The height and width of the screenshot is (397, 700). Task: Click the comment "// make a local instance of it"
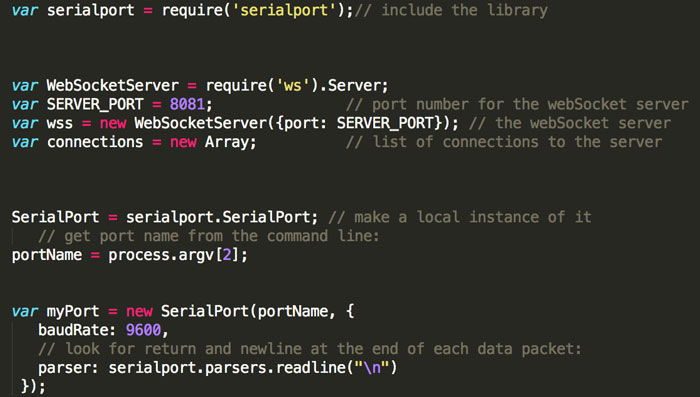pos(460,217)
